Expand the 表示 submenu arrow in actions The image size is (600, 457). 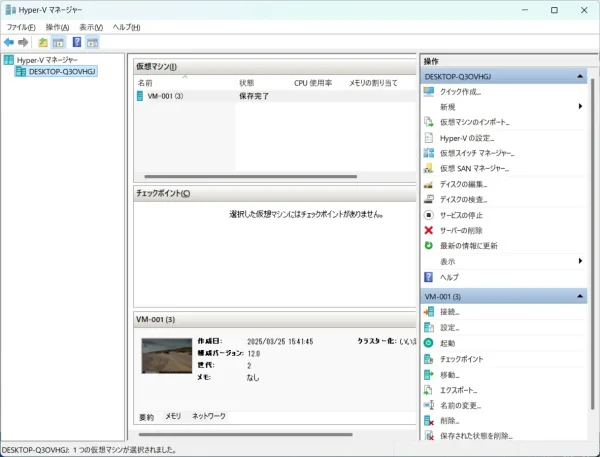click(x=580, y=261)
